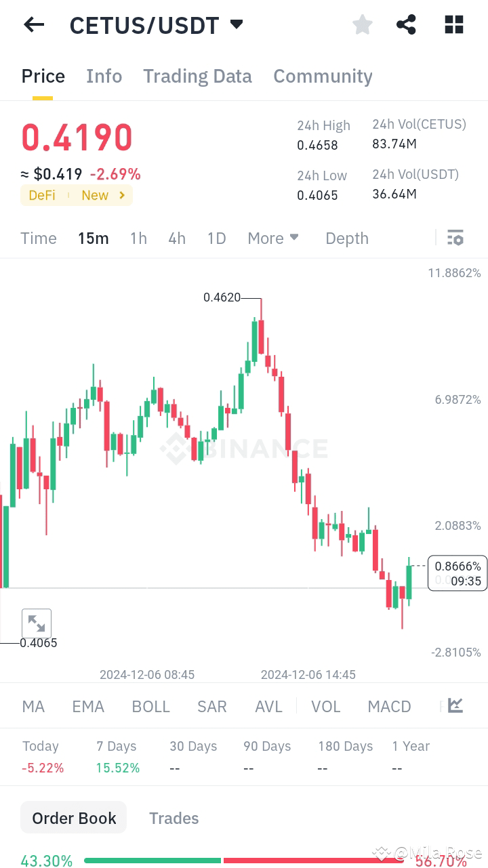The height and width of the screenshot is (868, 488).
Task: Switch to the Info tab
Action: [104, 76]
